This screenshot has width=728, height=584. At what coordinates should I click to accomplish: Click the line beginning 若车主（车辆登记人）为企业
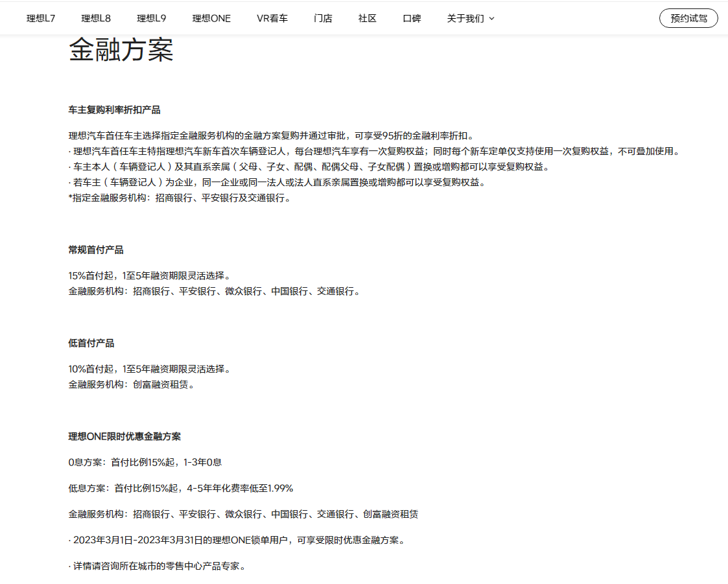(x=278, y=182)
